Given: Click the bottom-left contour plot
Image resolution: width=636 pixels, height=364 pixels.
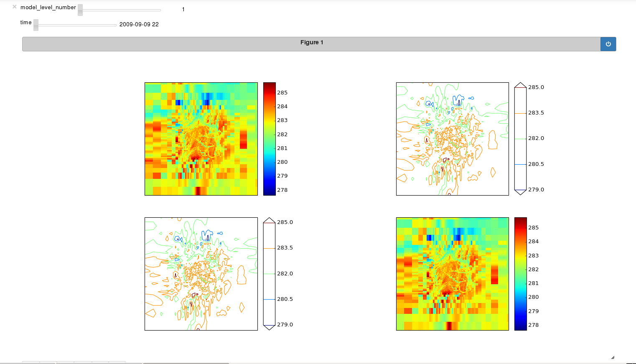Looking at the screenshot, I should point(201,274).
